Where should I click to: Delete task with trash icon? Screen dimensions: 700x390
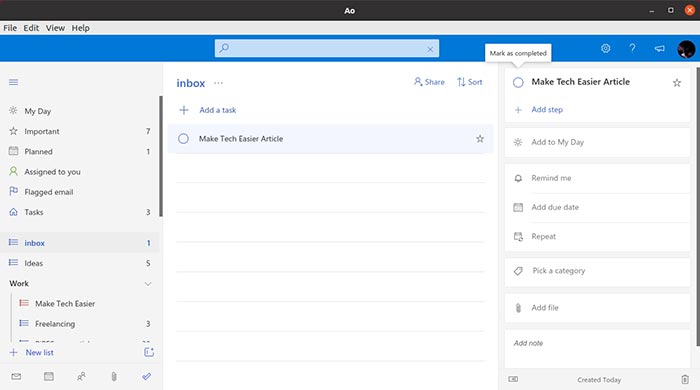click(x=685, y=380)
